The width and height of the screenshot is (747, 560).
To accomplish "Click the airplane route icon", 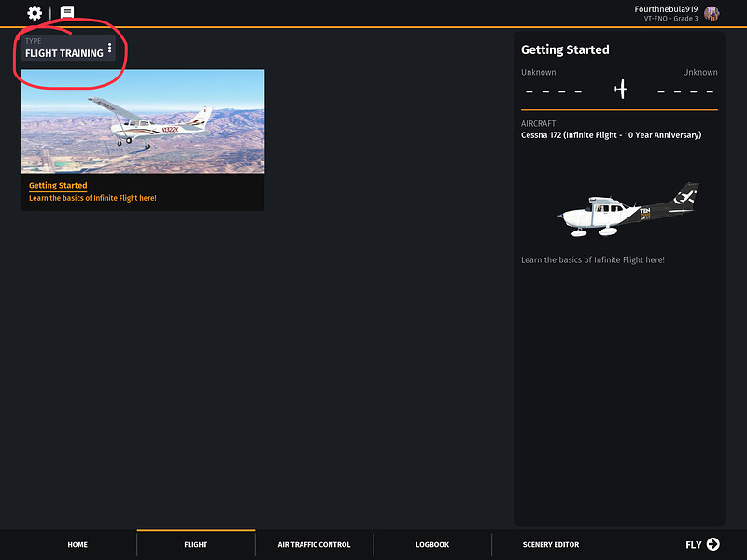I will [x=620, y=89].
